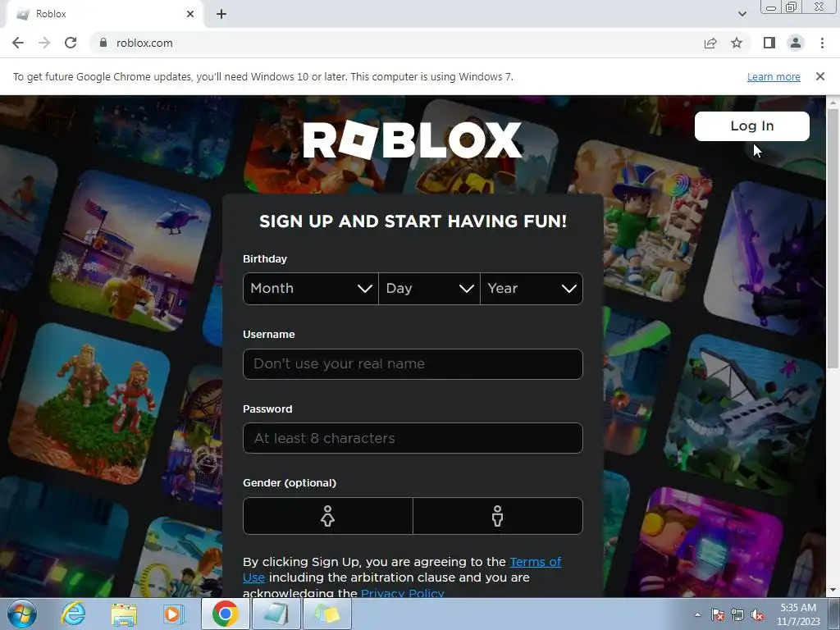
Task: Show hidden system tray icons
Action: pyautogui.click(x=697, y=614)
